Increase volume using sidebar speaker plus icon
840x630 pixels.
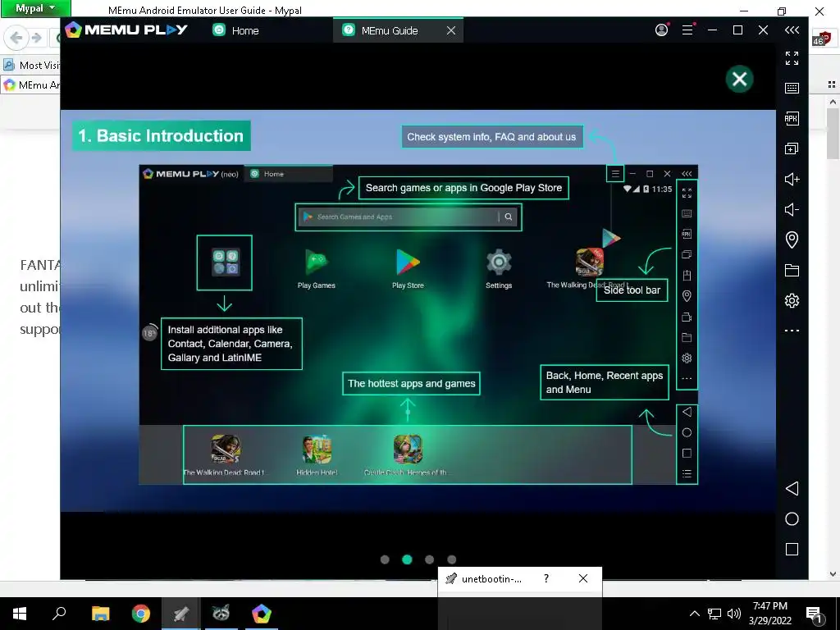792,179
